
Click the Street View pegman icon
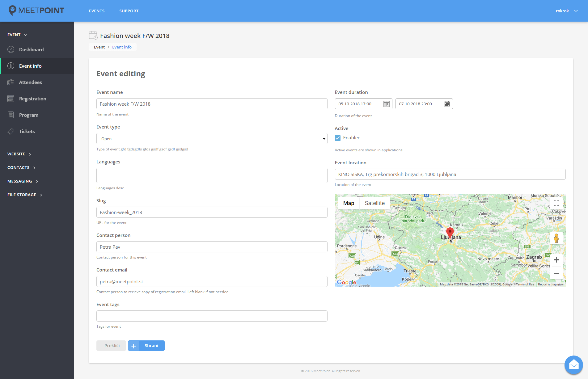click(x=556, y=238)
